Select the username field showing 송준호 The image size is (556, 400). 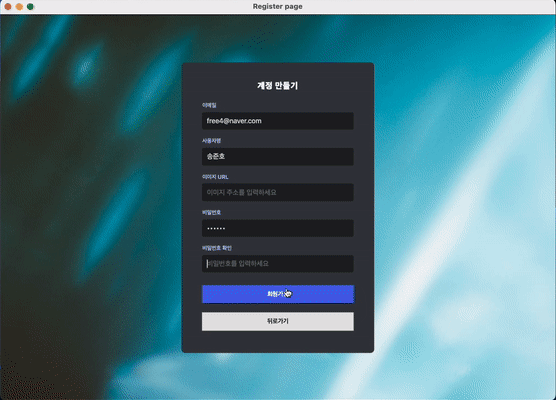point(278,156)
